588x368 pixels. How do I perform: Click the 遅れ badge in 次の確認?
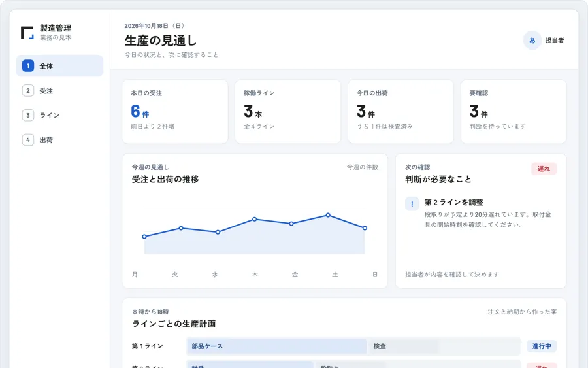[544, 169]
